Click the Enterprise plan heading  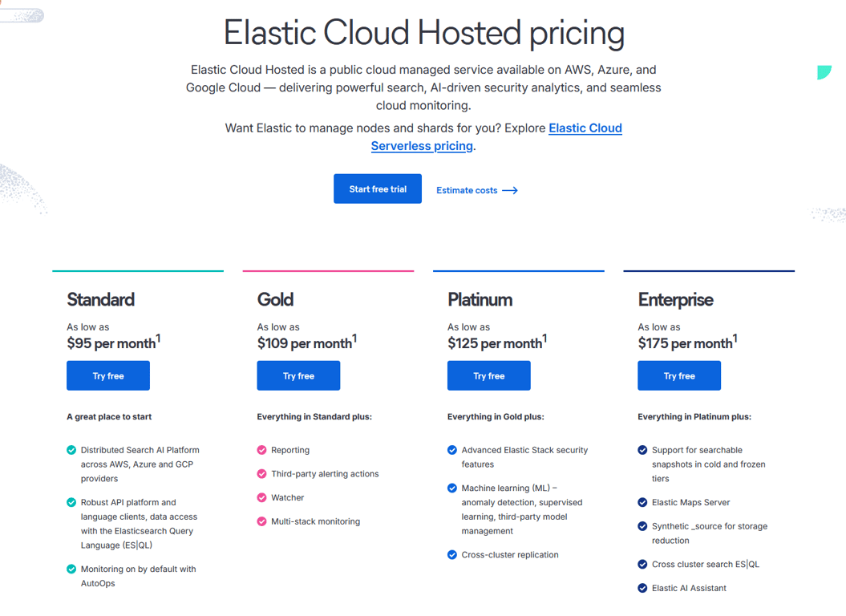[x=675, y=300]
